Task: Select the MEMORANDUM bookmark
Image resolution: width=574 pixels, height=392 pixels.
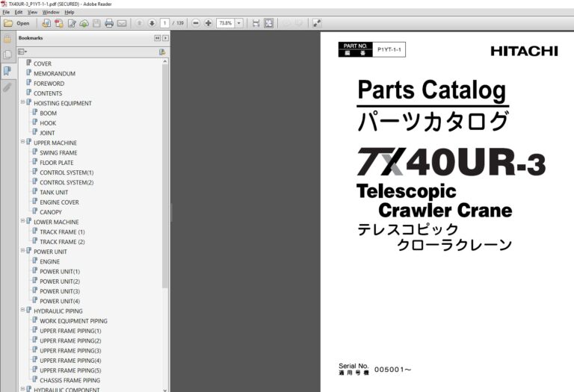Action: [x=55, y=73]
